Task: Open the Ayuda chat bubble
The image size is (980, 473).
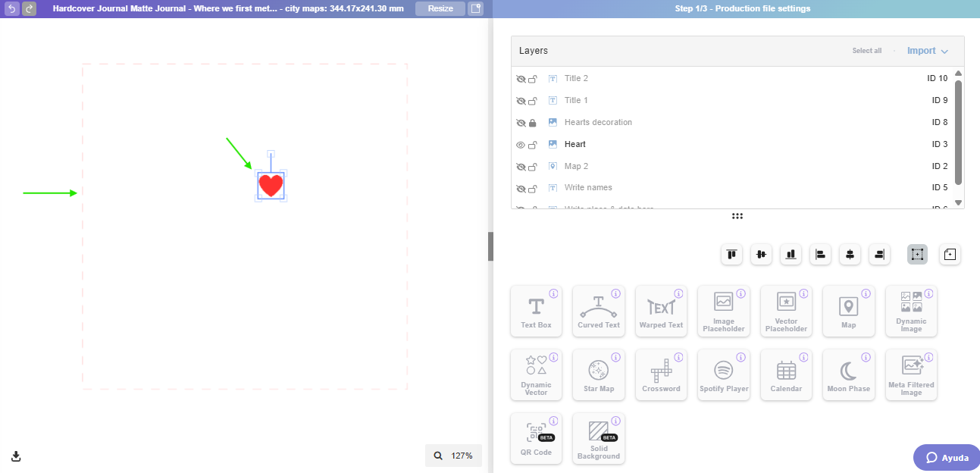Action: coord(945,457)
